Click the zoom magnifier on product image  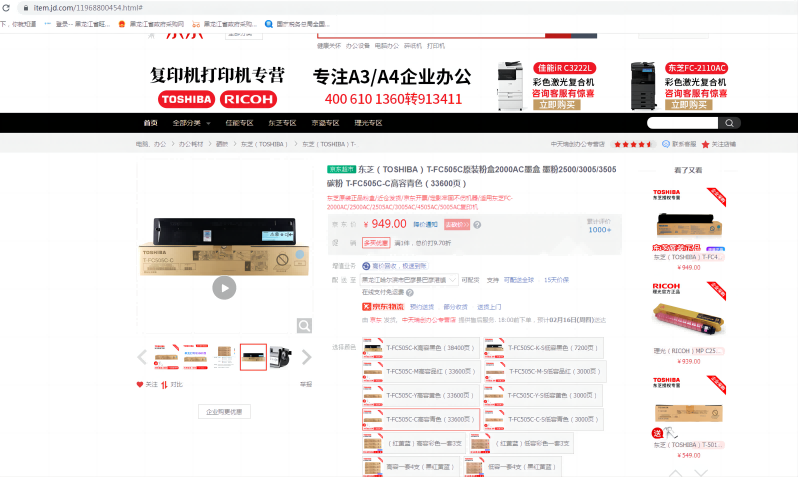tap(304, 326)
